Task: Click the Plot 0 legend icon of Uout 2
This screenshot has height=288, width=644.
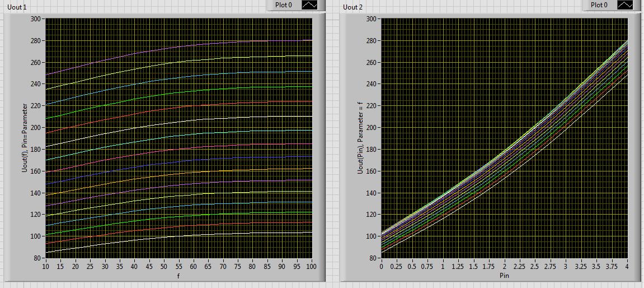Action: (x=625, y=5)
